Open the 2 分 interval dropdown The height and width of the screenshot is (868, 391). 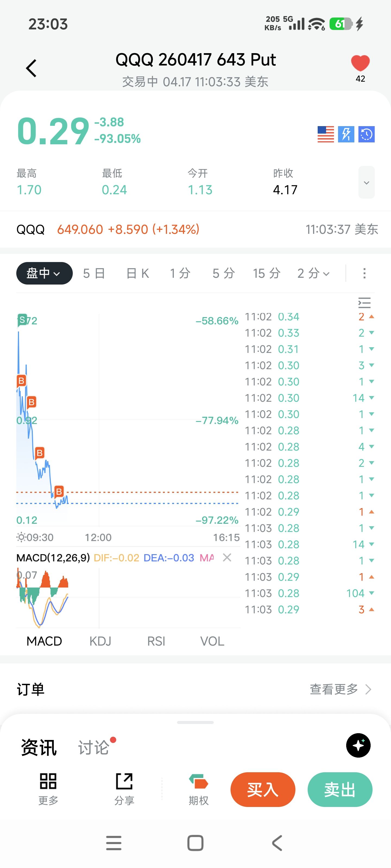coord(313,273)
